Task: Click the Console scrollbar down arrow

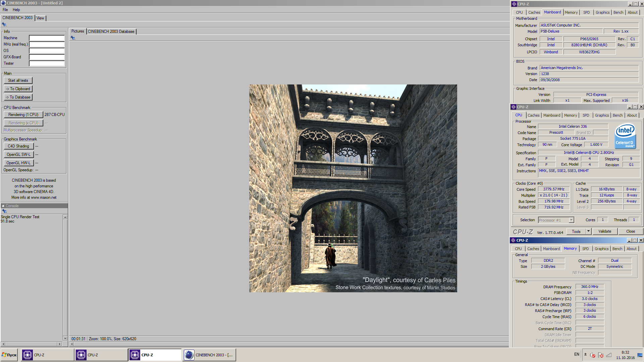Action: (65, 338)
